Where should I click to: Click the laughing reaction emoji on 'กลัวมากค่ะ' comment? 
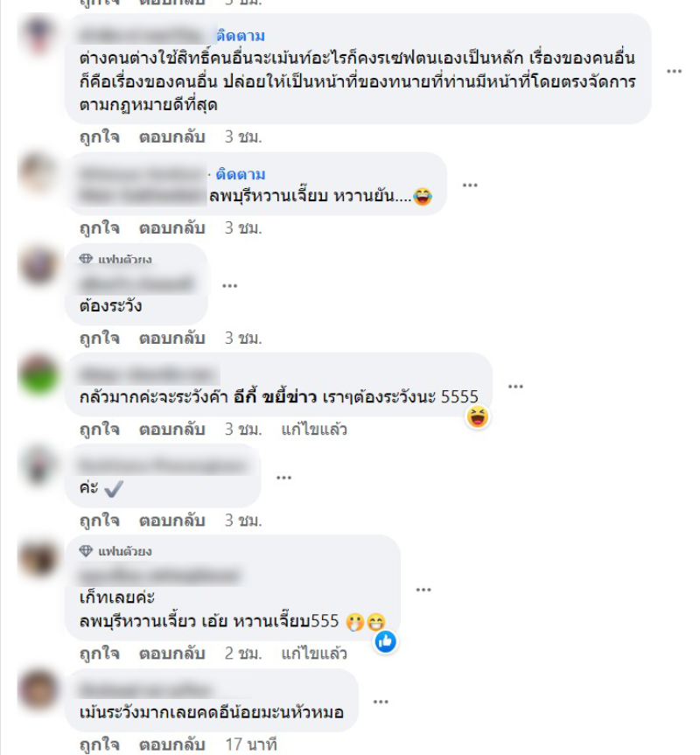tap(478, 417)
